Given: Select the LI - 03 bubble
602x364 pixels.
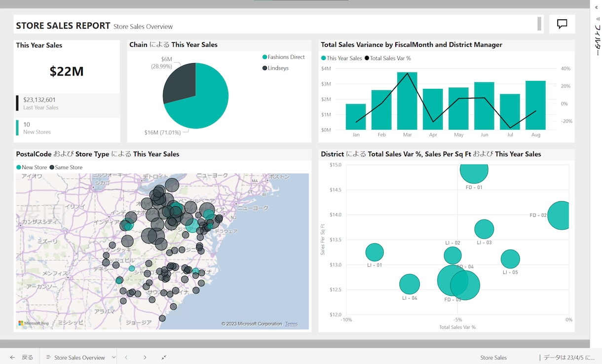Looking at the screenshot, I should pyautogui.click(x=485, y=229).
